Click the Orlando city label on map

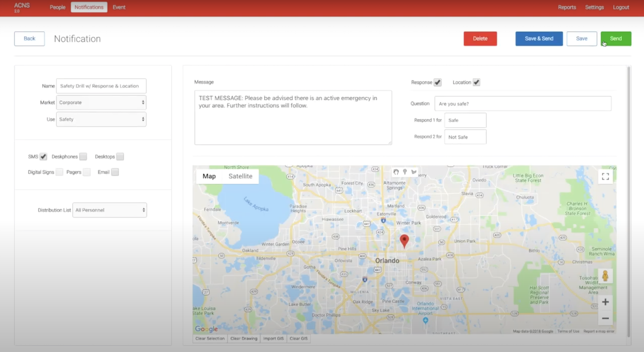(387, 261)
